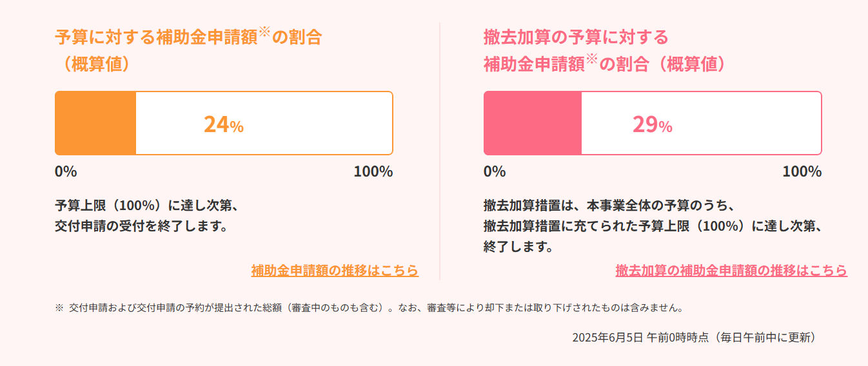The height and width of the screenshot is (366, 868).
Task: Click the 29% value in pink bar
Action: pos(652,124)
